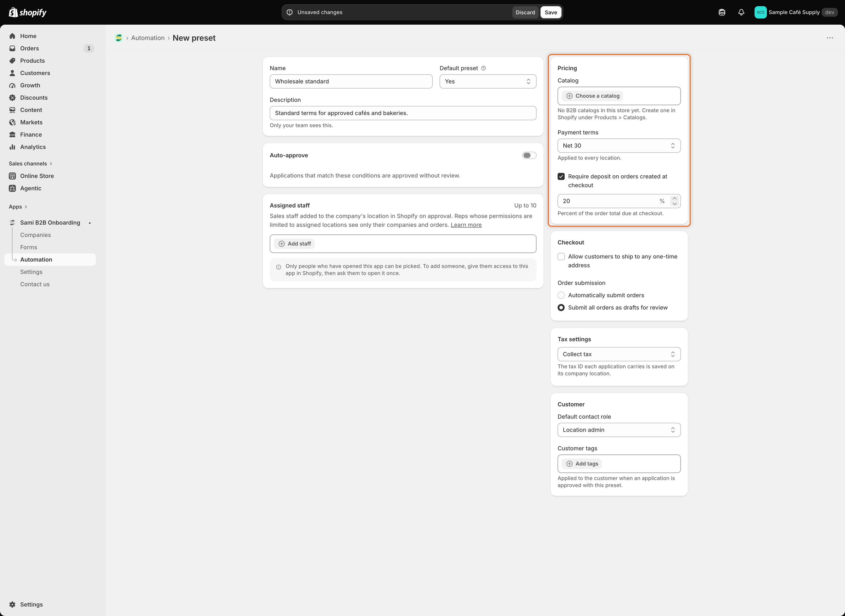845x616 pixels.
Task: Open Contact us in app menu
Action: [35, 284]
